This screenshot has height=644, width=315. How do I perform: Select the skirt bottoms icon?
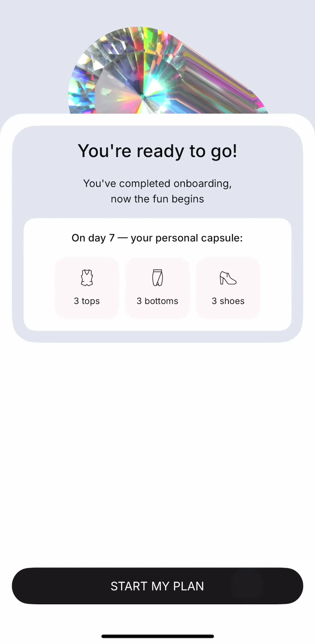click(x=157, y=278)
